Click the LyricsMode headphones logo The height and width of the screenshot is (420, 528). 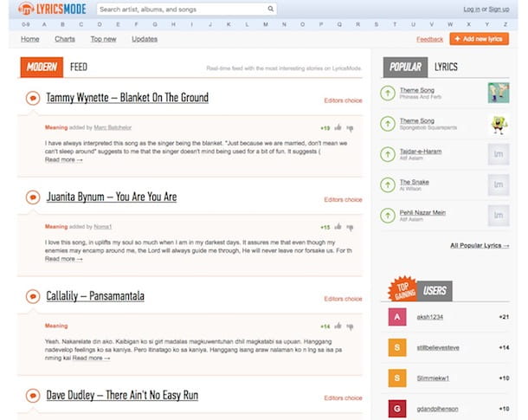[x=26, y=9]
